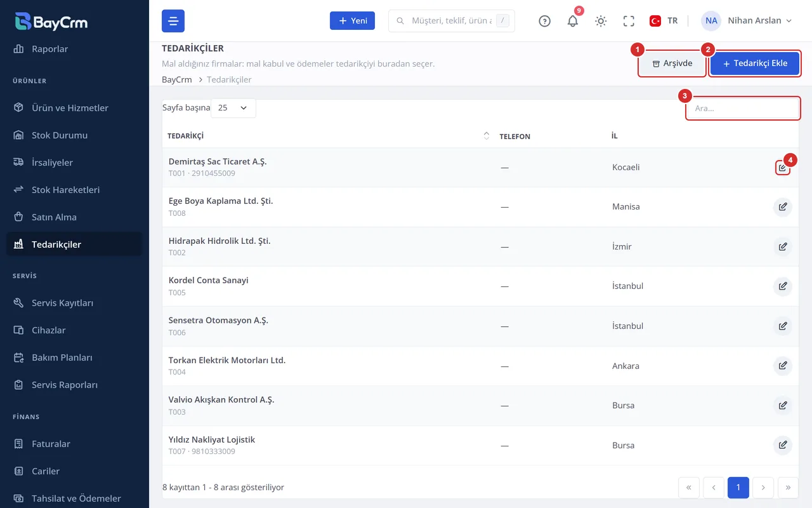This screenshot has height=508, width=812.
Task: Go to Cihazlar in the sidebar
Action: (x=74, y=330)
